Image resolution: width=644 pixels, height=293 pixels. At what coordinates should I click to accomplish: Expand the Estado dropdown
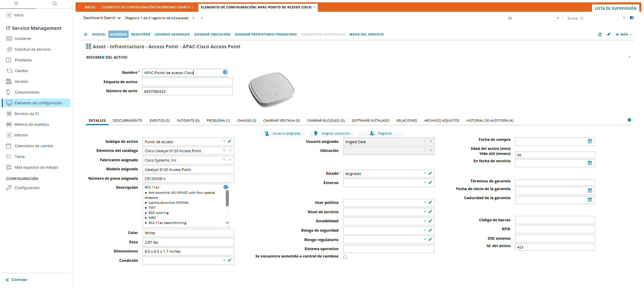(425, 173)
